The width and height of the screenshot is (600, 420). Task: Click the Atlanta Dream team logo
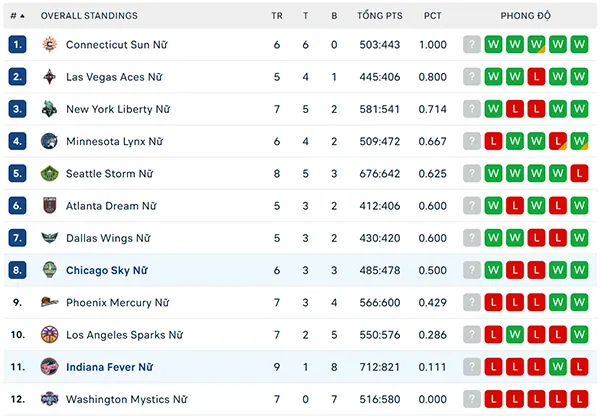click(x=49, y=206)
